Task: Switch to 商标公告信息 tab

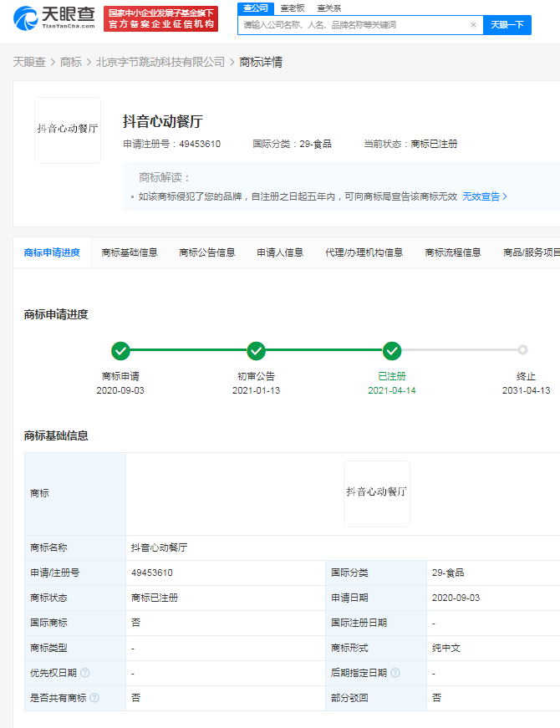Action: [207, 252]
